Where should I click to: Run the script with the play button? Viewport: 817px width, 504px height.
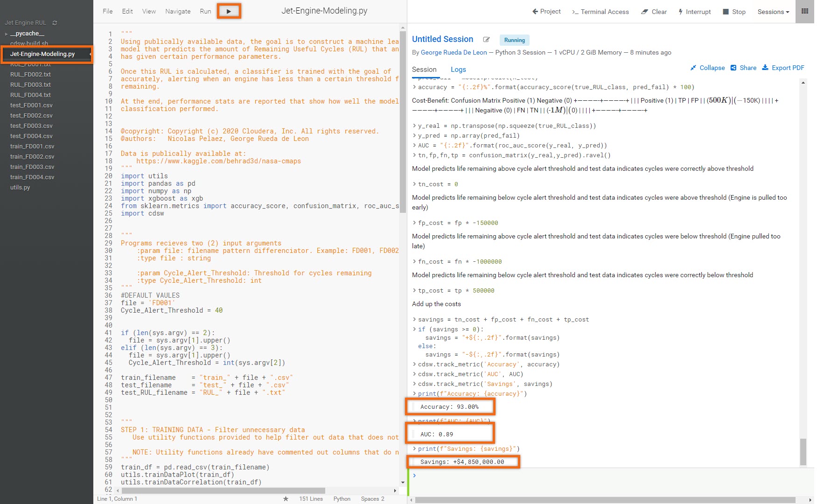[229, 11]
